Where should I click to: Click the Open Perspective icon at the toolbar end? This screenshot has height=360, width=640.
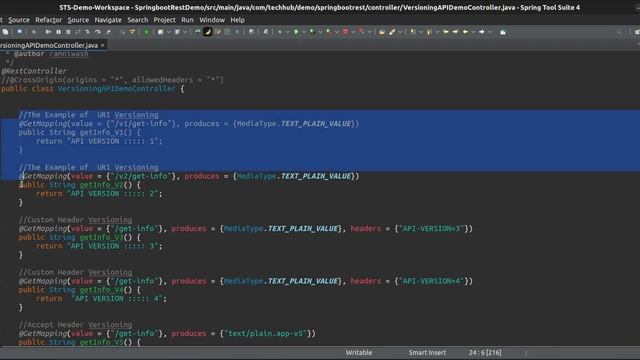[x=637, y=32]
